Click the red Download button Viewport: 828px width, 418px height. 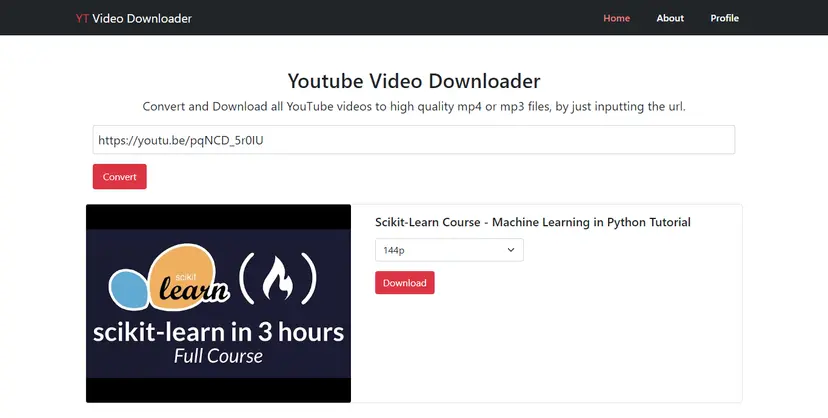404,283
